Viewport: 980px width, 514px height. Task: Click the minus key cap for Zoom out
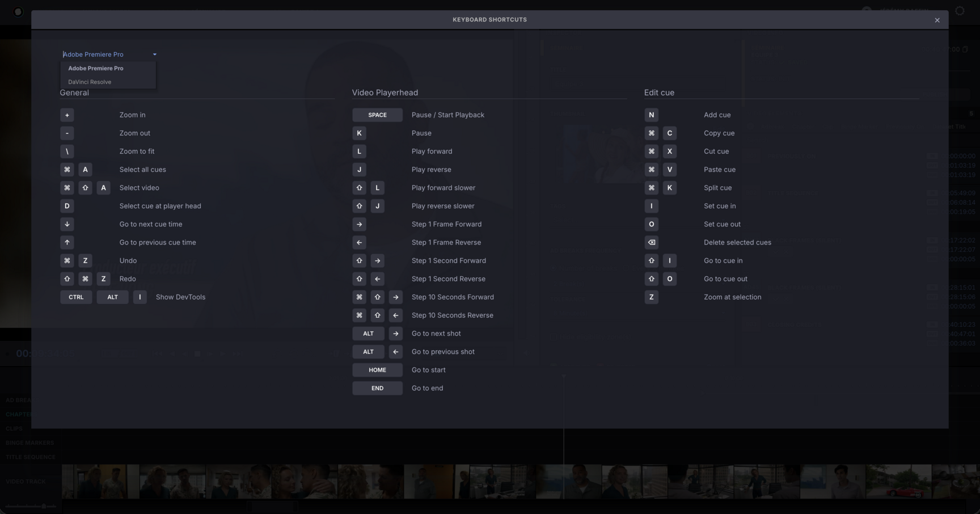(67, 133)
